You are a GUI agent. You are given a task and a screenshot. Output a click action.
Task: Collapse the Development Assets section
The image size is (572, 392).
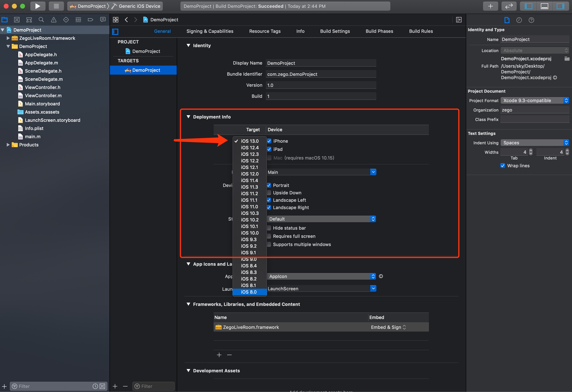click(189, 371)
